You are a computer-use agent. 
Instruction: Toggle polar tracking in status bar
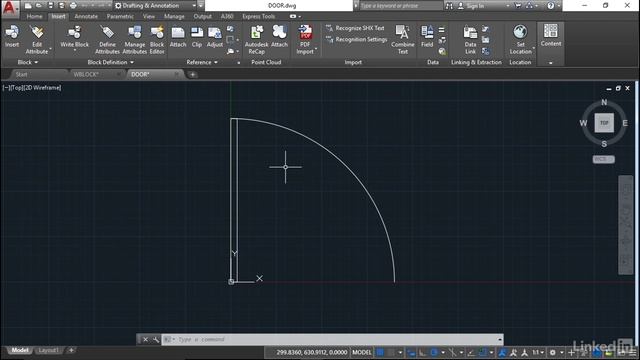434,352
